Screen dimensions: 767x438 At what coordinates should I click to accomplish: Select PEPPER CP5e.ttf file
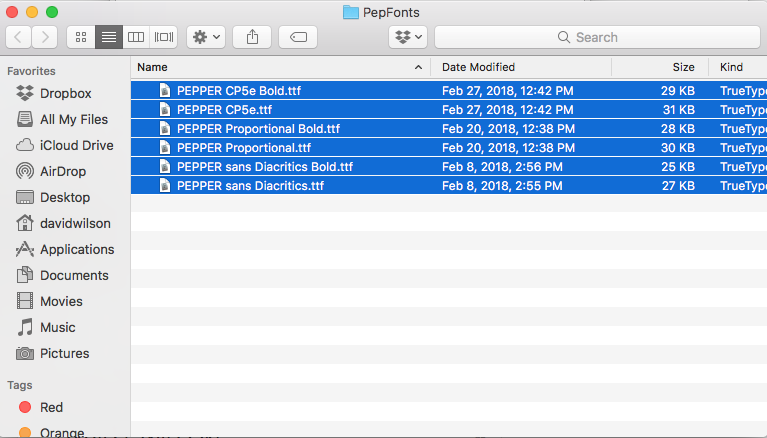(x=449, y=110)
